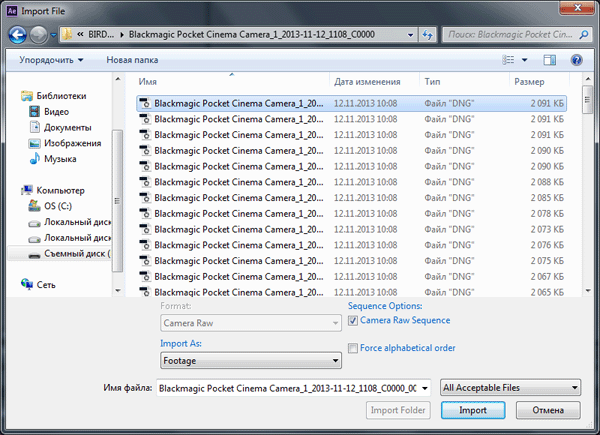This screenshot has height=435, width=600.
Task: Click the folder icon in the address bar
Action: pyautogui.click(x=67, y=34)
